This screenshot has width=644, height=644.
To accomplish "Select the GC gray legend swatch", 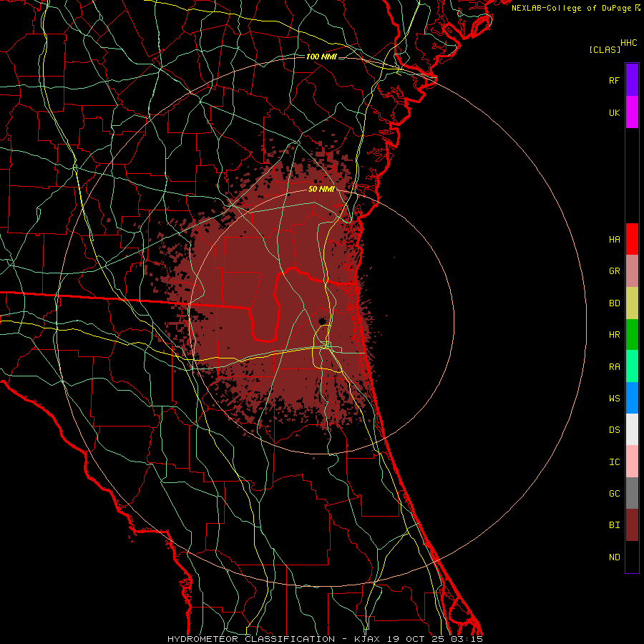I will pyautogui.click(x=632, y=493).
